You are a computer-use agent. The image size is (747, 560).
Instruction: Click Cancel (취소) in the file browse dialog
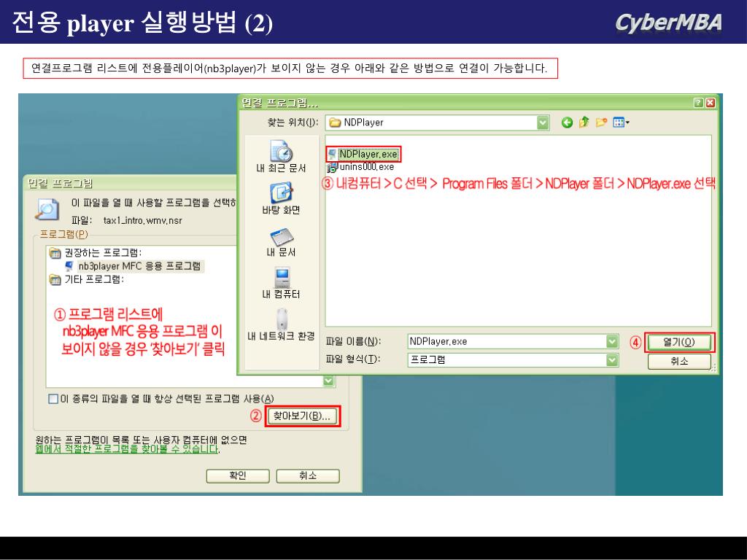(x=679, y=362)
